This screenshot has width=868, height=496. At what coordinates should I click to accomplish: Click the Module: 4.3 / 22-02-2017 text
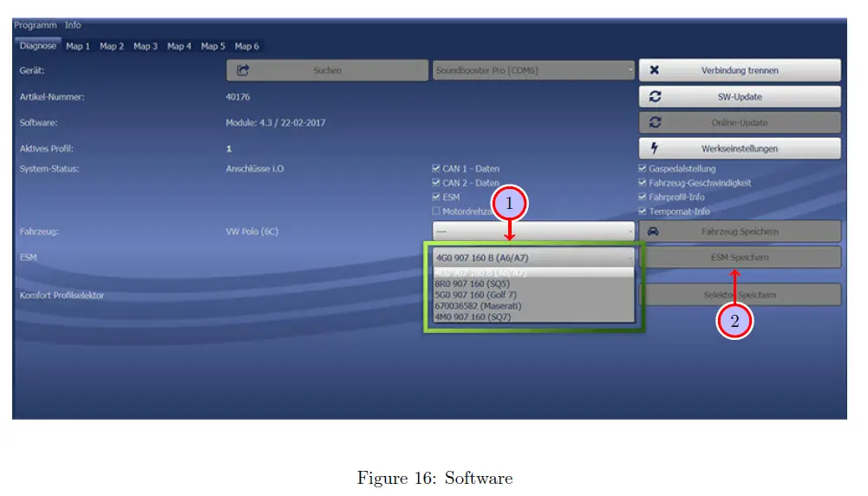[x=276, y=123]
